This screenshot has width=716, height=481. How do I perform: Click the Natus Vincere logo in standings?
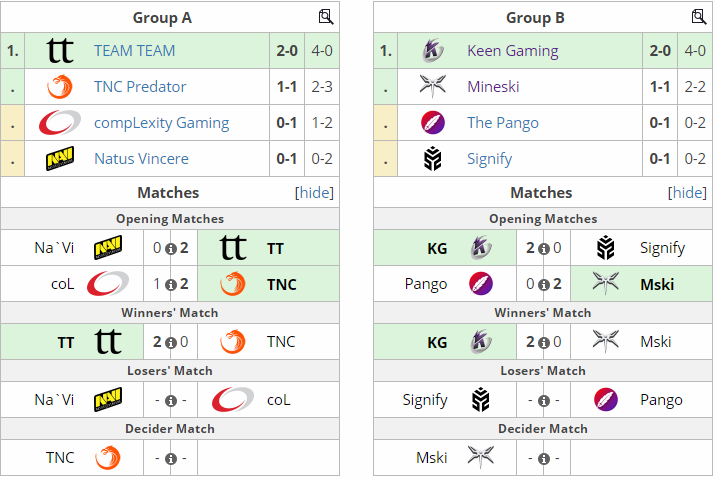[60, 159]
